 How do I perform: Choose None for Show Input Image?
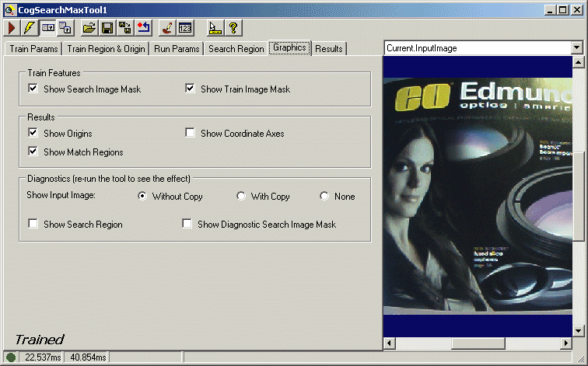[x=324, y=196]
